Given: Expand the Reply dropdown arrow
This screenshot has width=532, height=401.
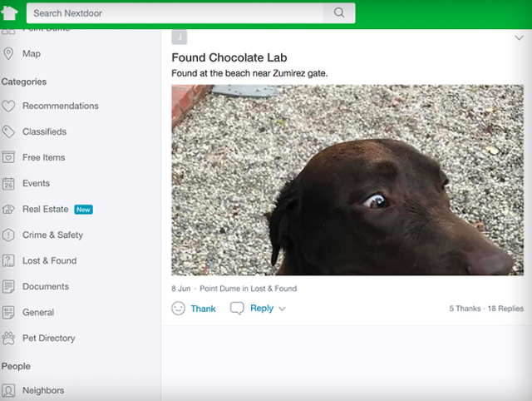Looking at the screenshot, I should (x=283, y=309).
